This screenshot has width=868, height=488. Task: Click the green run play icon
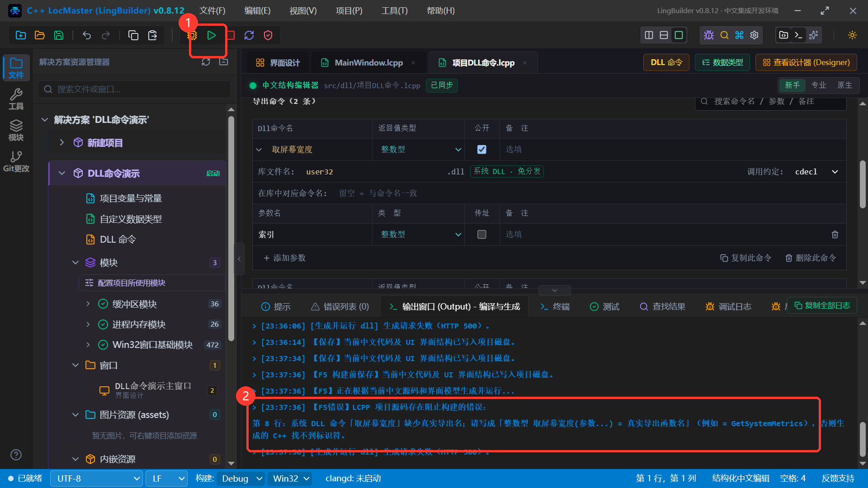(211, 35)
